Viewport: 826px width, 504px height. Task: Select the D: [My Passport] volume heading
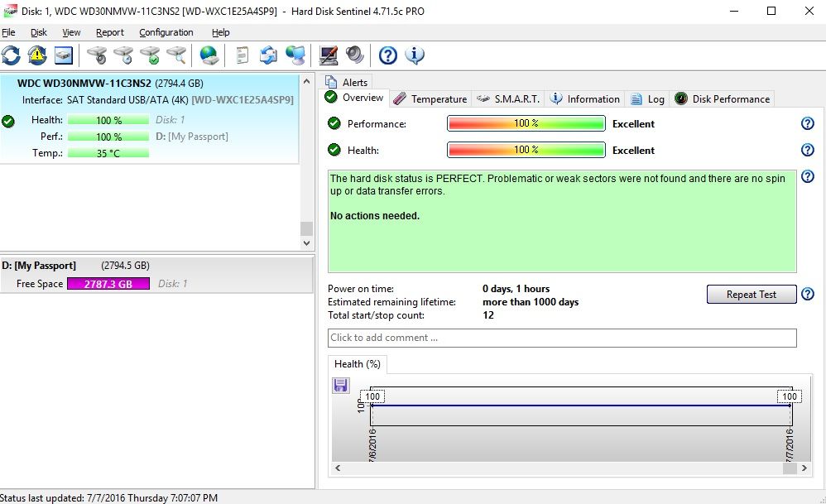click(x=39, y=266)
